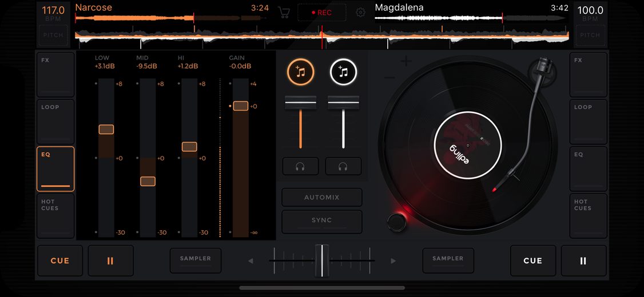644x297 pixels.
Task: Open the right deck EQ panel
Action: (589, 169)
